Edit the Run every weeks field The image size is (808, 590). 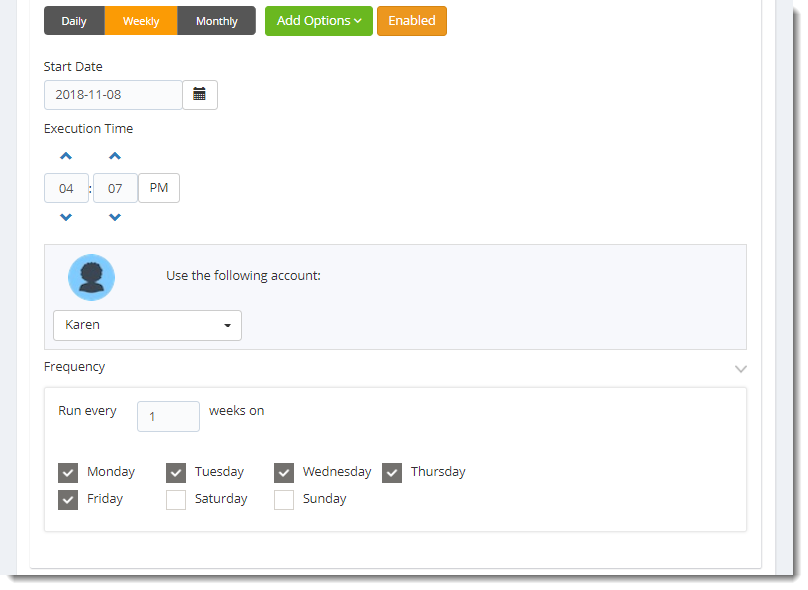[168, 416]
